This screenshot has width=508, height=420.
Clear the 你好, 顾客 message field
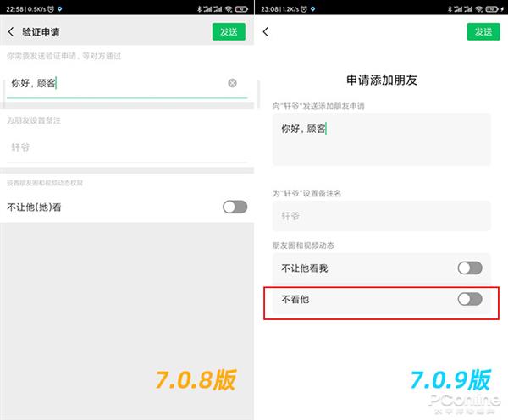click(x=232, y=83)
